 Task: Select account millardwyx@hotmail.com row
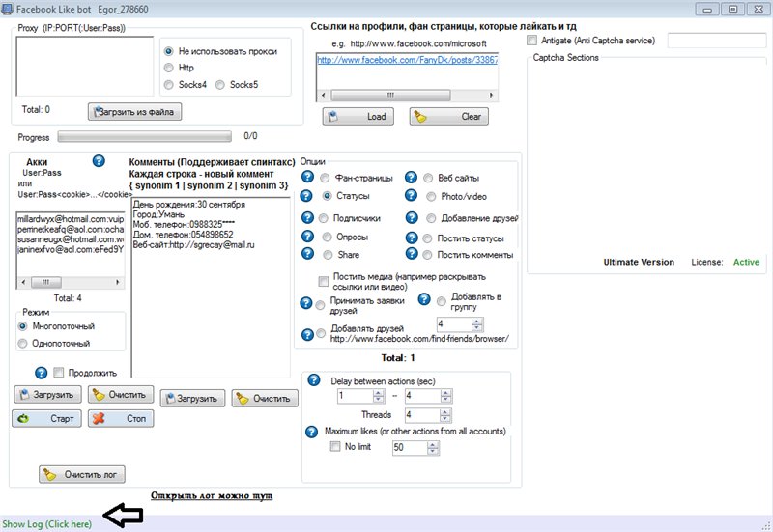click(71, 219)
